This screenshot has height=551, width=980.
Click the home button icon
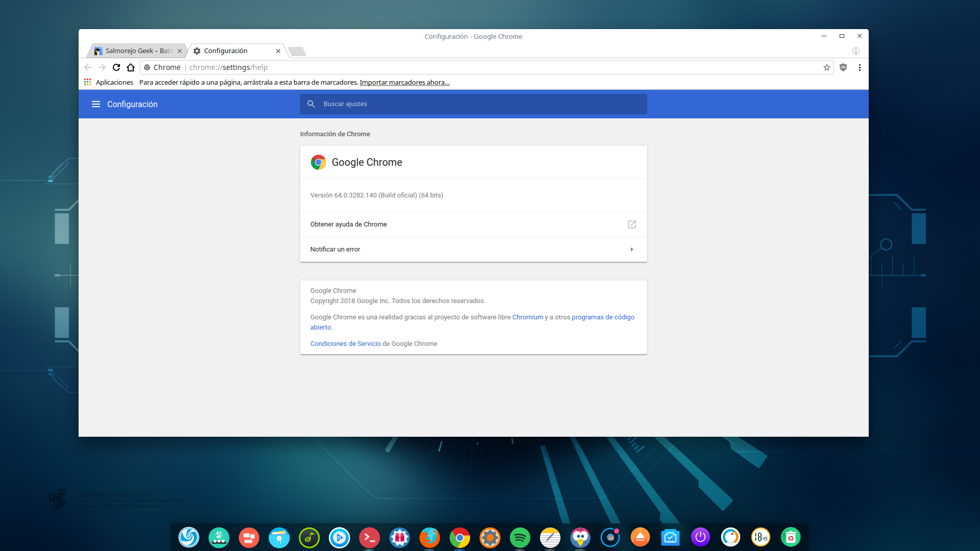pyautogui.click(x=131, y=67)
